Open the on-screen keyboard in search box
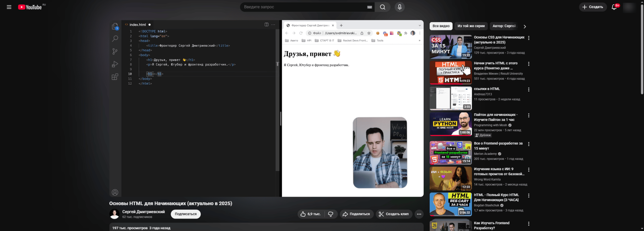The height and width of the screenshot is (231, 644). (370, 7)
